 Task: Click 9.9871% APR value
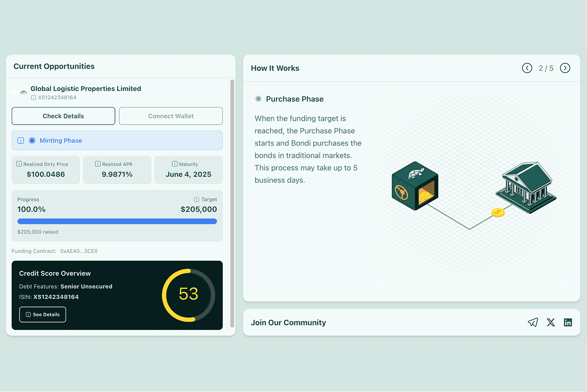[117, 174]
